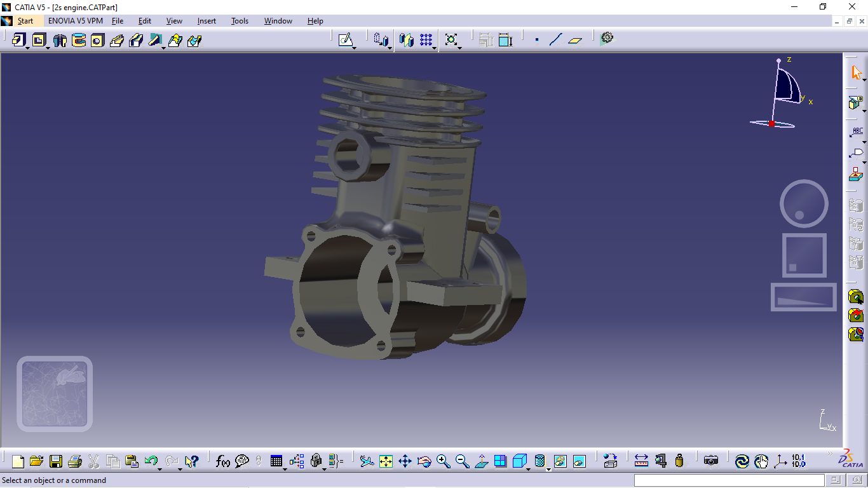Click the Select arrow tool button

pyautogui.click(x=856, y=72)
